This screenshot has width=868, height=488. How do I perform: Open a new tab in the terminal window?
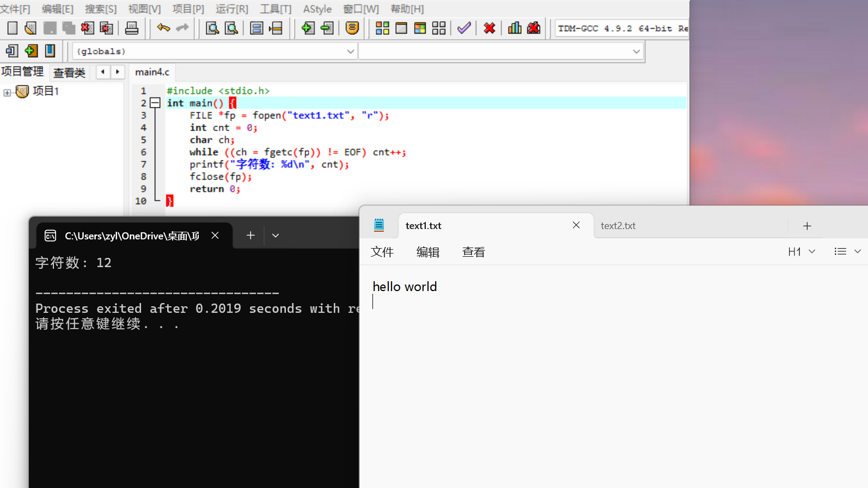point(250,235)
